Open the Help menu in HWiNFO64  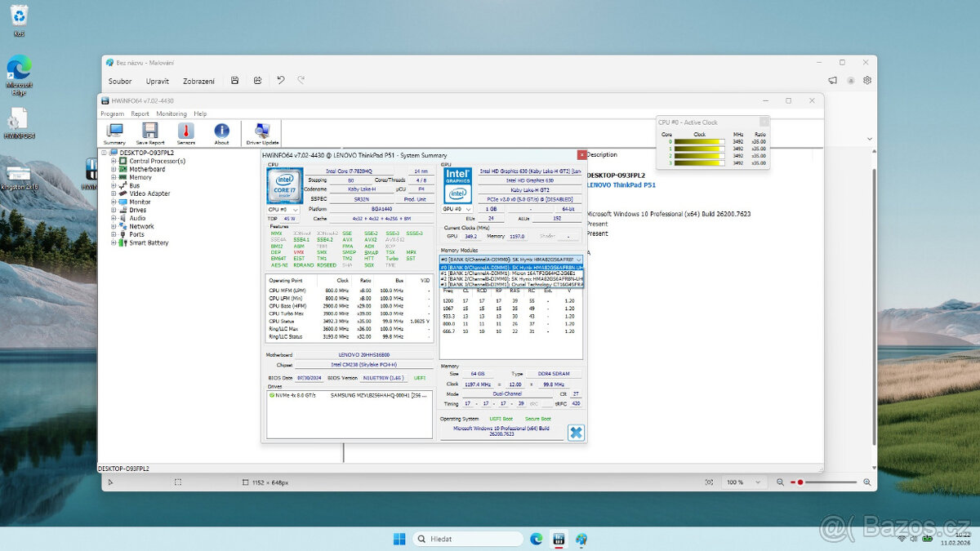200,113
